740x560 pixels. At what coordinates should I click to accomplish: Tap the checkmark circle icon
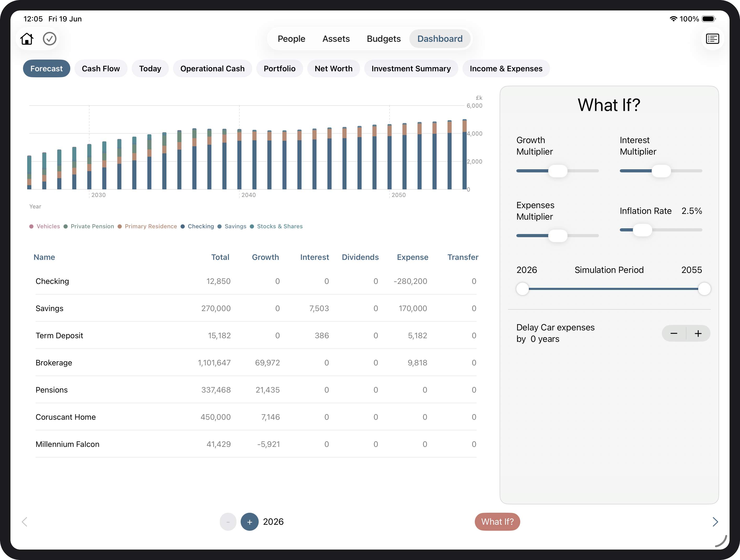click(49, 39)
